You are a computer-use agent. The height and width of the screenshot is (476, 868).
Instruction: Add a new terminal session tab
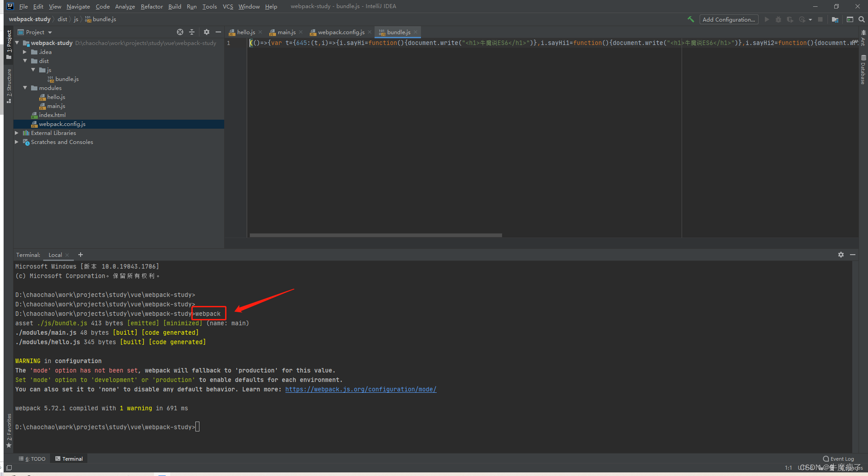81,255
